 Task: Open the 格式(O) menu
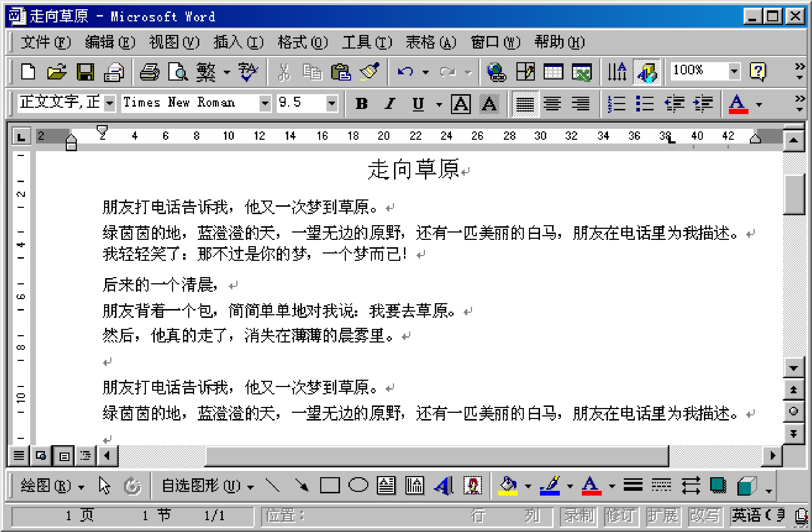pyautogui.click(x=302, y=42)
